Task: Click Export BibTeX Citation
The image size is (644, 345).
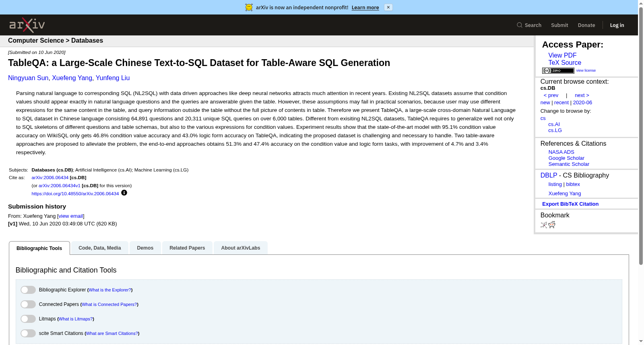Action: pos(570,204)
